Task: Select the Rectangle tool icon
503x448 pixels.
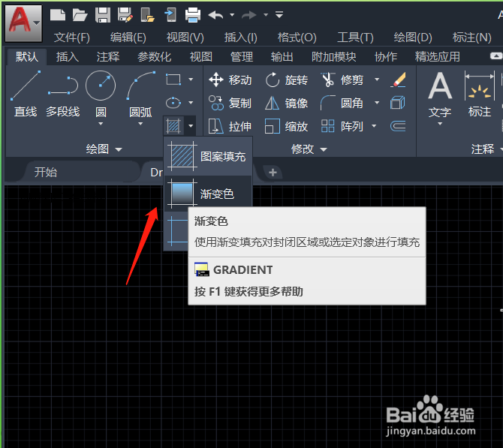Action: pyautogui.click(x=173, y=80)
